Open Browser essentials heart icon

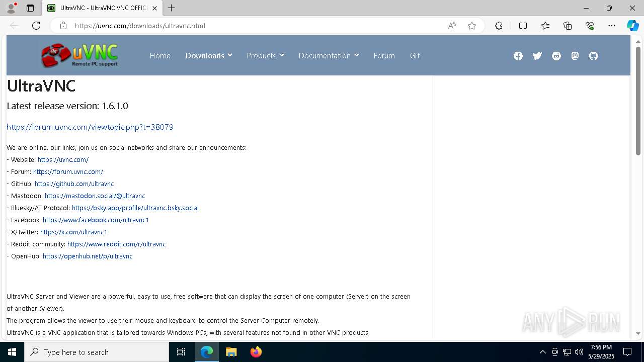(590, 26)
